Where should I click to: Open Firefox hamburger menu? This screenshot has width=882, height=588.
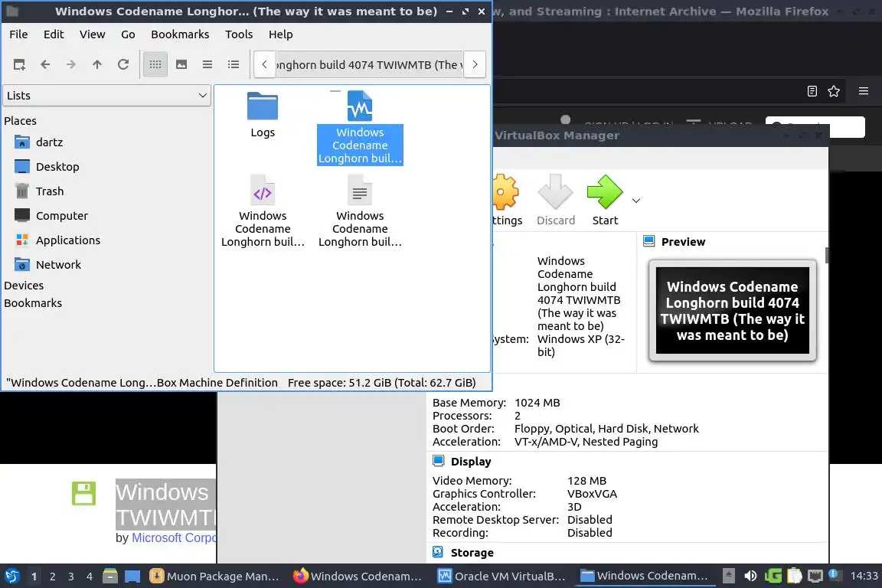point(864,91)
